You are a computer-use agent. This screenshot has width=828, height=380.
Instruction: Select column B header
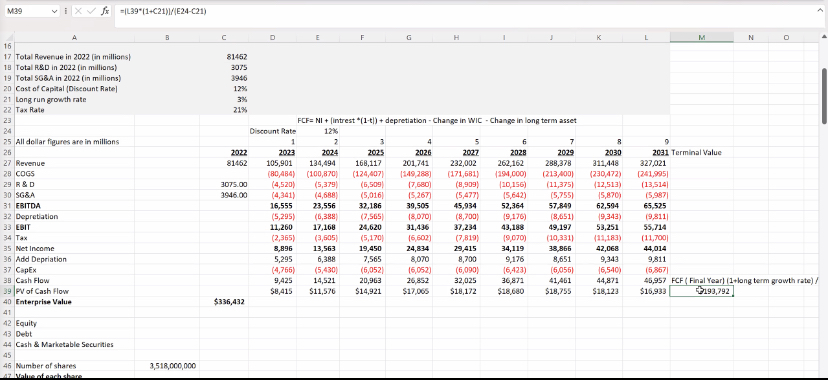pyautogui.click(x=167, y=37)
